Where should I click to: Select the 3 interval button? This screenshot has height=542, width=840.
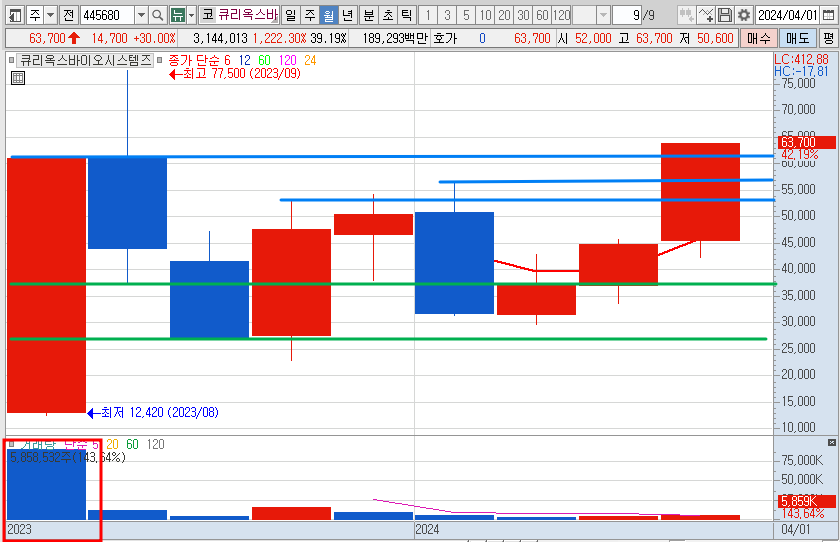(447, 15)
